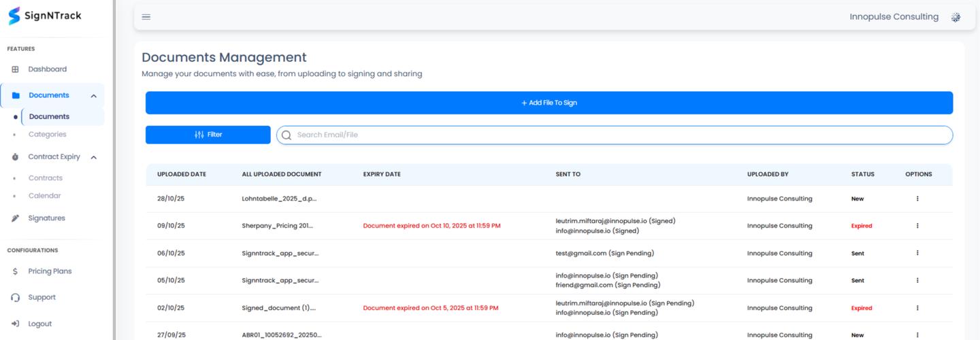Image resolution: width=980 pixels, height=340 pixels.
Task: Open options menu for Sherpany_Pricing document
Action: click(917, 226)
